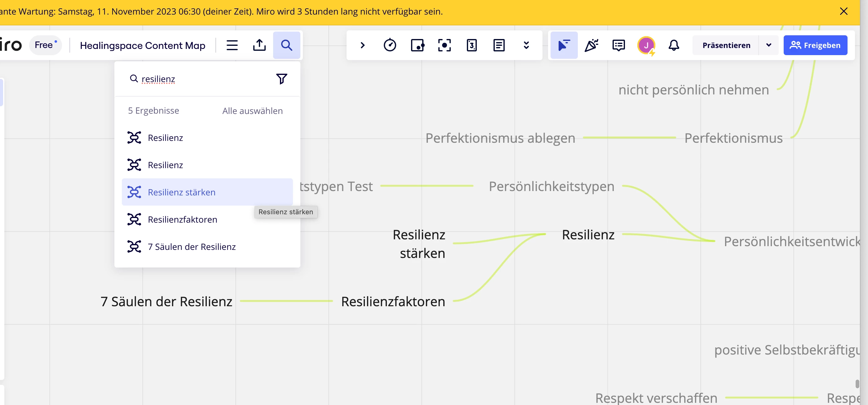This screenshot has height=405, width=868.
Task: Select the Resilienzfaktoren search result
Action: pyautogui.click(x=207, y=220)
